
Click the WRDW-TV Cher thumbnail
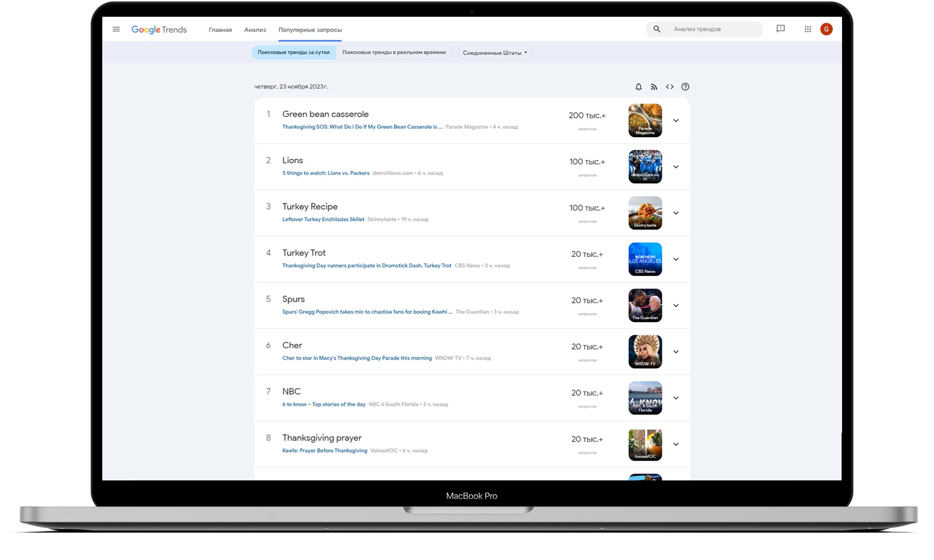point(645,351)
